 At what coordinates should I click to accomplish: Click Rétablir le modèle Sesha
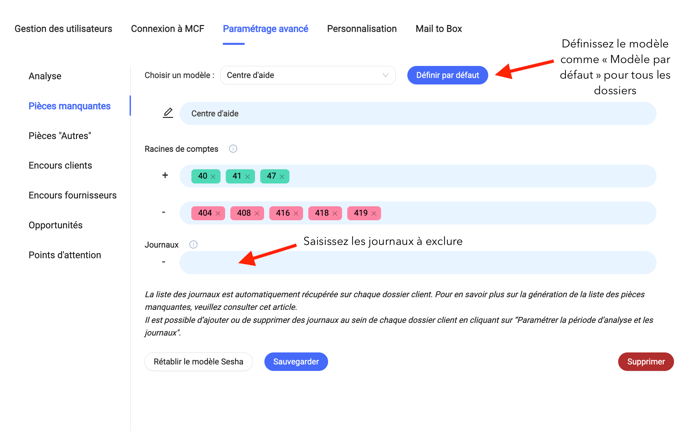pyautogui.click(x=199, y=362)
